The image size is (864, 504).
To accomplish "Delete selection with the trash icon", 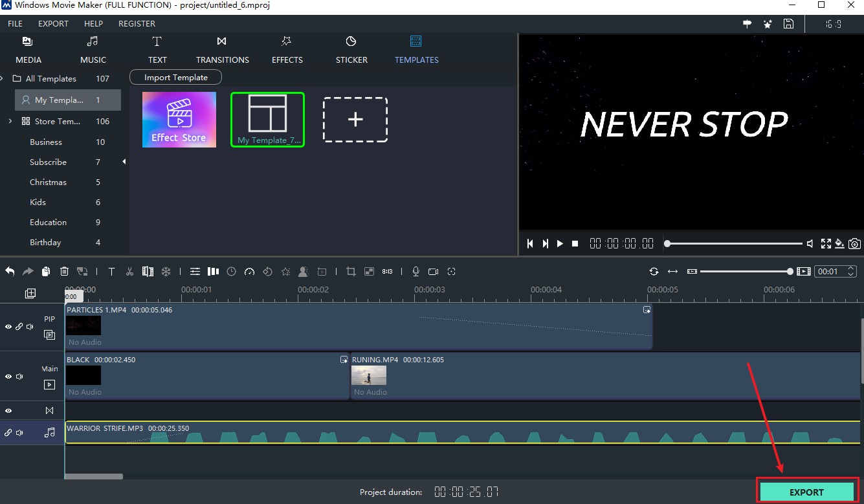I will click(64, 272).
